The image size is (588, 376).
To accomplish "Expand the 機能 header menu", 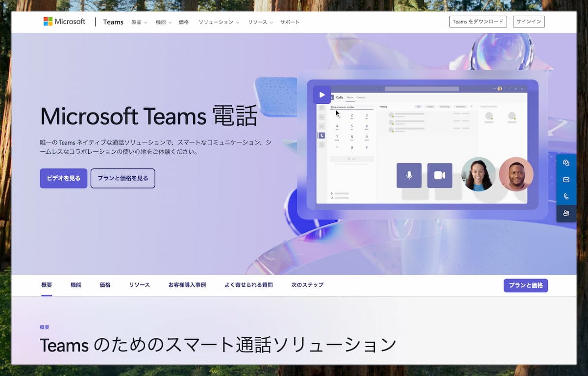I will pyautogui.click(x=164, y=22).
